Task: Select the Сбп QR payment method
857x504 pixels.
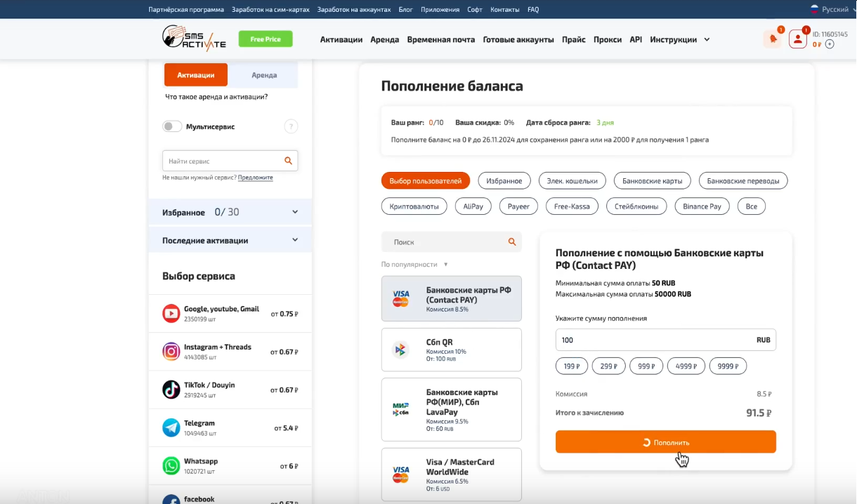Action: [452, 350]
